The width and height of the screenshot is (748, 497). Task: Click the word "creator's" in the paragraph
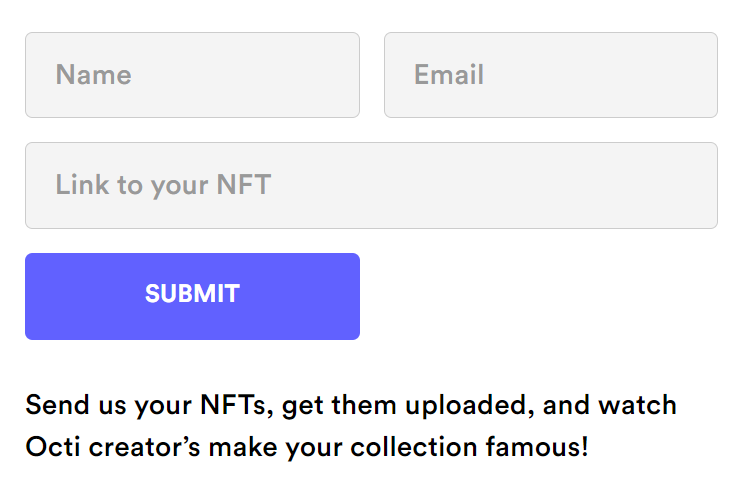pyautogui.click(x=142, y=446)
